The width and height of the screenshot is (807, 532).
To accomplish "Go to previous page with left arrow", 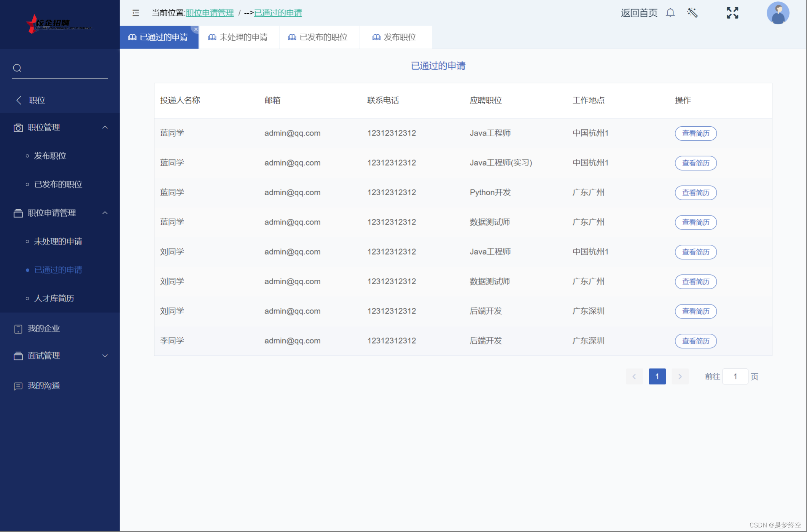I will coord(634,377).
